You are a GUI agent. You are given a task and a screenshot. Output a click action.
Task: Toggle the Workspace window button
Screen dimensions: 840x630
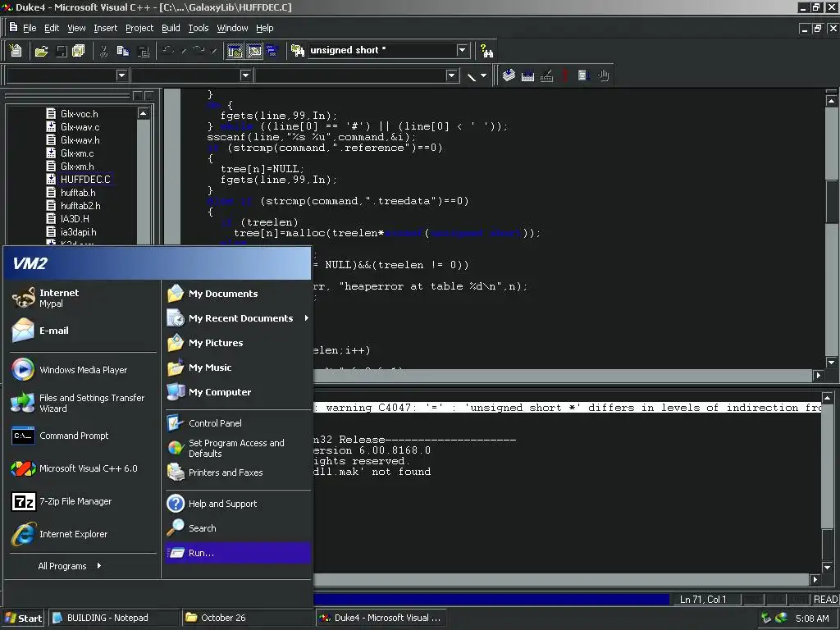click(235, 51)
